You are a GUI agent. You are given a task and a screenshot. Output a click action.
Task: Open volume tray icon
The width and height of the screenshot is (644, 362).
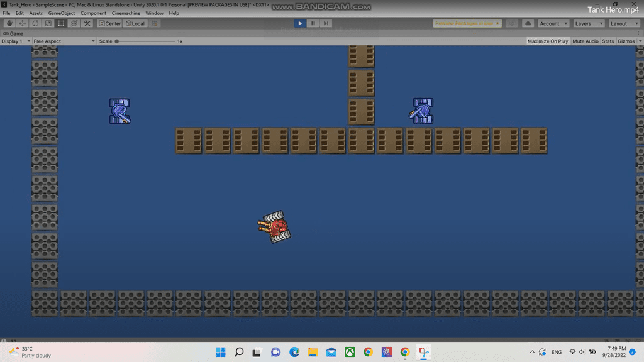pyautogui.click(x=582, y=352)
